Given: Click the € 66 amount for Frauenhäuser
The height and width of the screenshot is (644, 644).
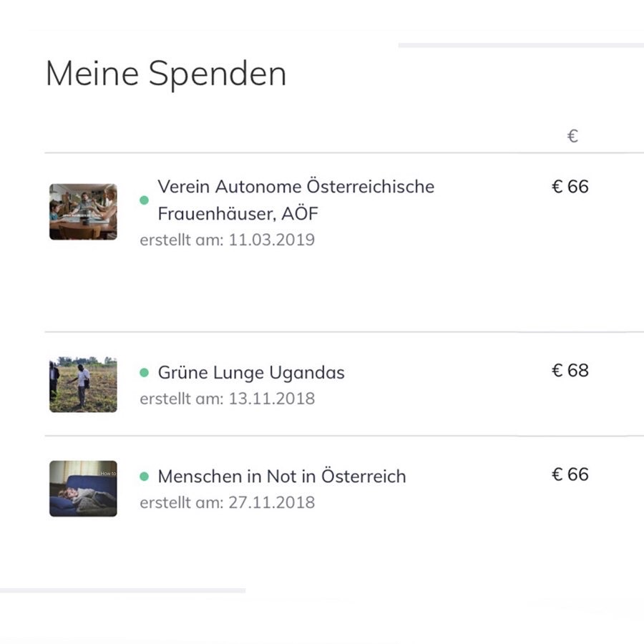Looking at the screenshot, I should (x=570, y=187).
